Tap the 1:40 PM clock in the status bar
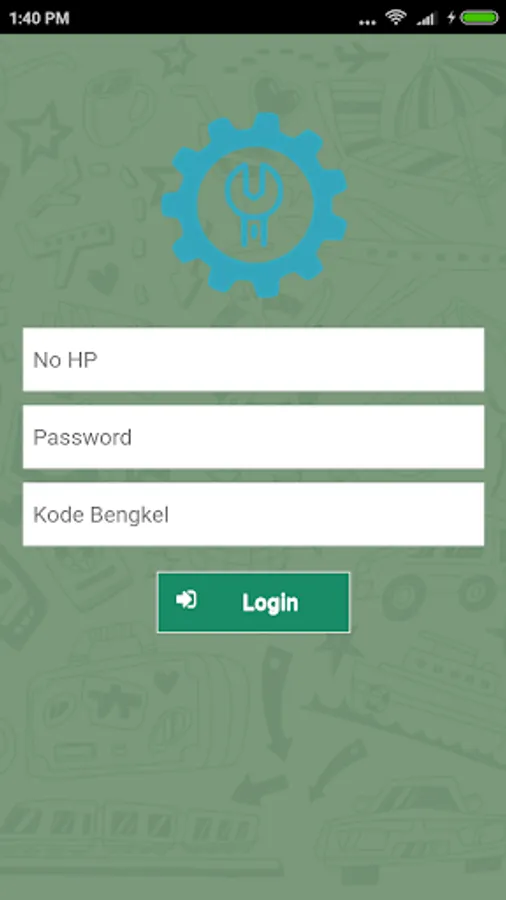The height and width of the screenshot is (900, 506). pyautogui.click(x=39, y=18)
